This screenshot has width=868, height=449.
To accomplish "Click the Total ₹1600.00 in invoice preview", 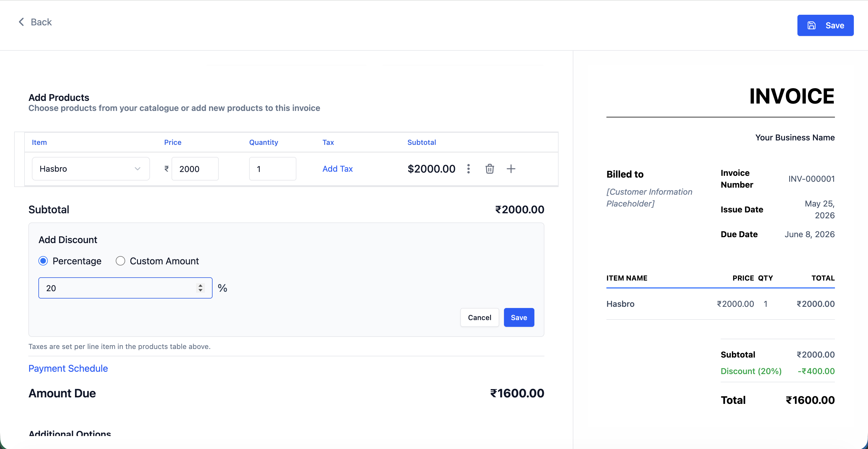I will (810, 400).
